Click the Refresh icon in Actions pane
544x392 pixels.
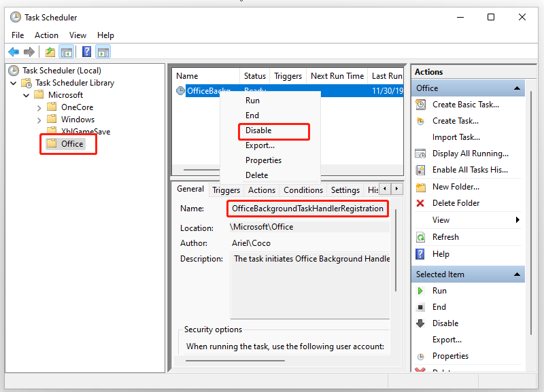tap(421, 237)
